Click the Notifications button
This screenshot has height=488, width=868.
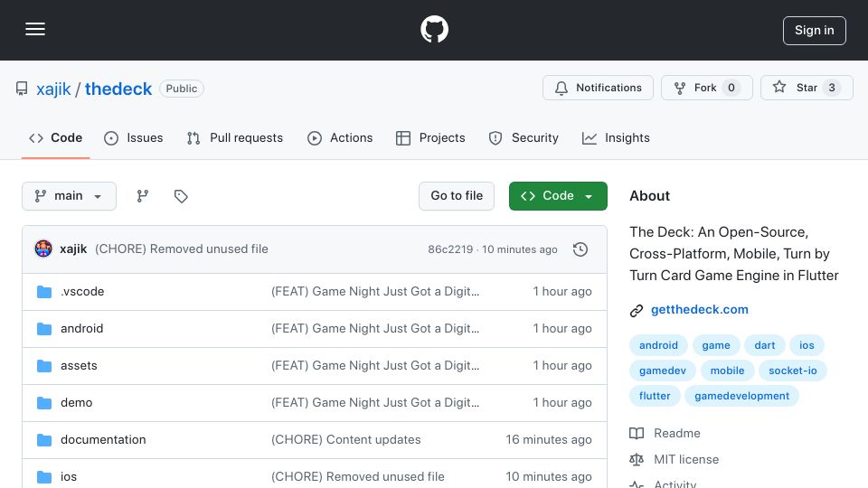[x=598, y=88]
